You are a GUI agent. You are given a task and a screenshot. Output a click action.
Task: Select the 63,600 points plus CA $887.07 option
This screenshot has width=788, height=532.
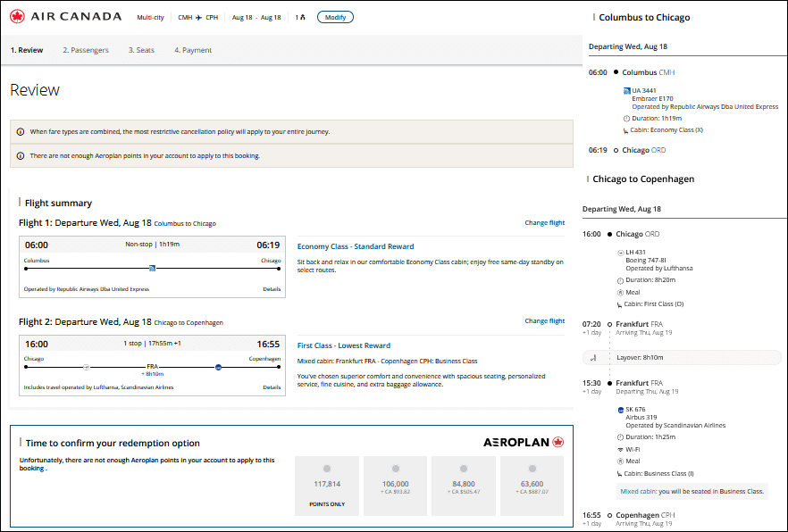click(532, 486)
